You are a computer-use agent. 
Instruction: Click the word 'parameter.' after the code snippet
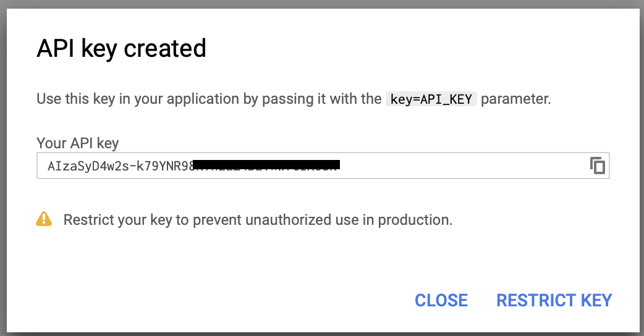[x=516, y=99]
